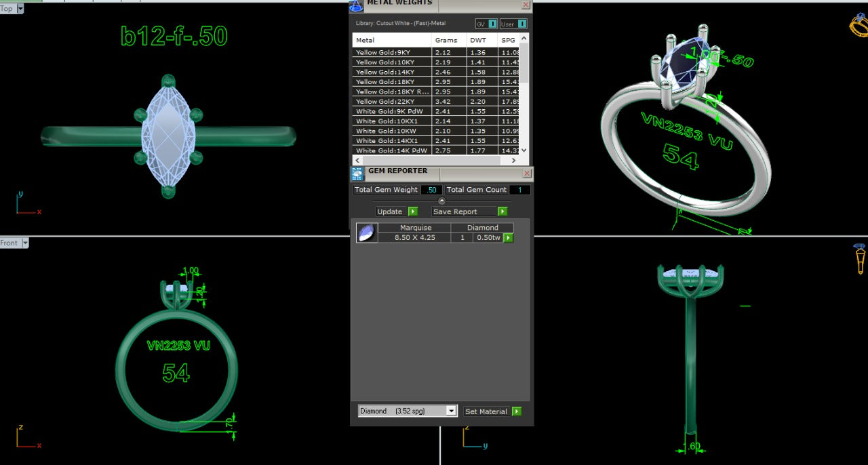This screenshot has height=465, width=868.
Task: Click the b12-f-.50 text in Top viewport
Action: [174, 36]
